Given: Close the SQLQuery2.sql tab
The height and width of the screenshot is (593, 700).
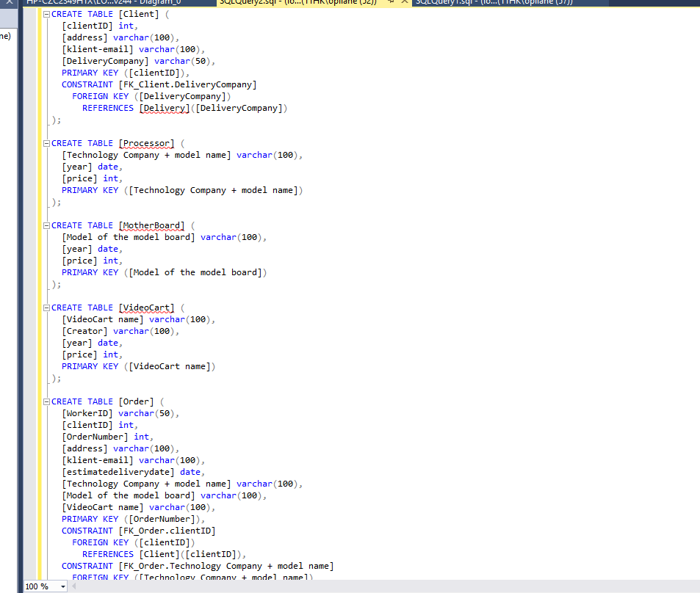Looking at the screenshot, I should tap(405, 2).
